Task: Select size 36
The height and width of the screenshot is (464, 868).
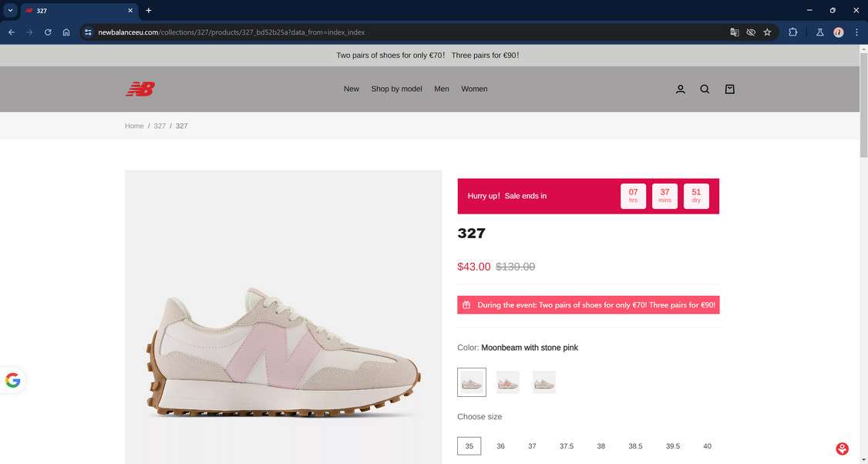Action: point(500,446)
